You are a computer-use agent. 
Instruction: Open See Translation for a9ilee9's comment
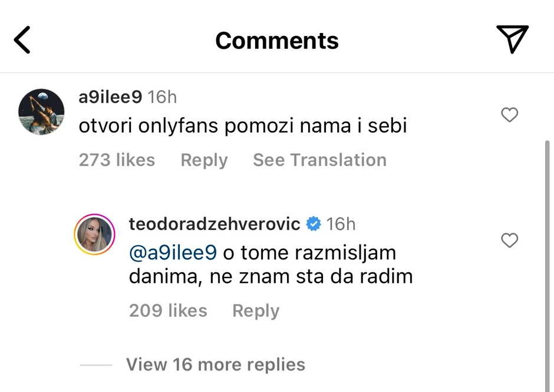pos(319,160)
